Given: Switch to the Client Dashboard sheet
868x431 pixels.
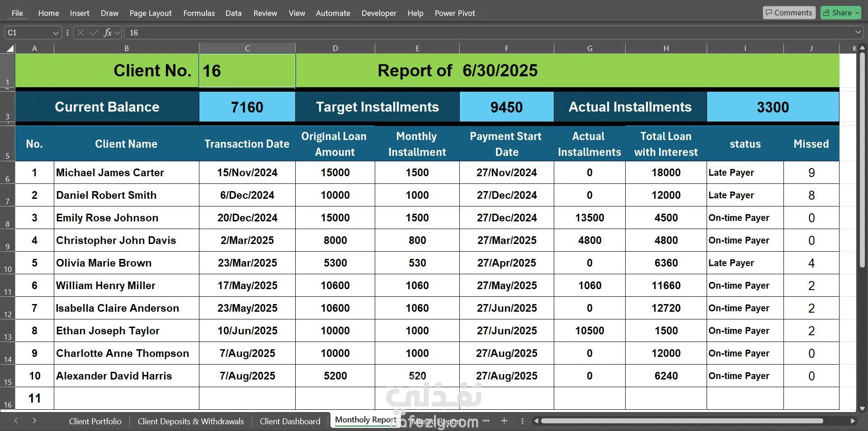Looking at the screenshot, I should (290, 421).
